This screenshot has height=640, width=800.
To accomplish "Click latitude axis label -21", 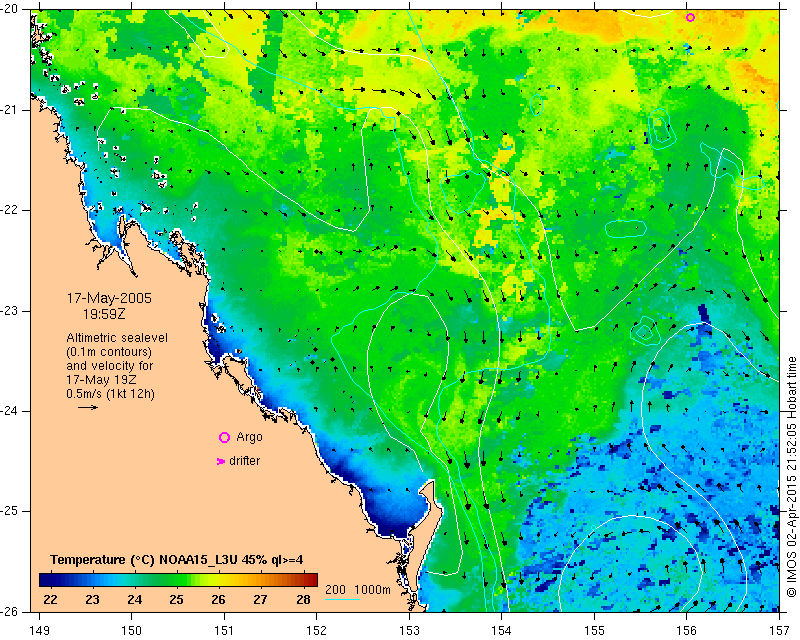I will (x=10, y=110).
